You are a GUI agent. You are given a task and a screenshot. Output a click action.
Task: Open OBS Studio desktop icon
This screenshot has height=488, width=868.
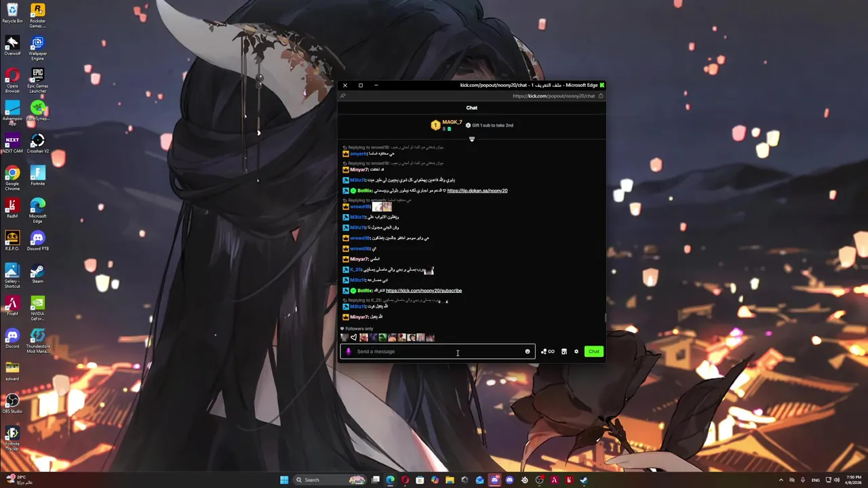point(12,403)
